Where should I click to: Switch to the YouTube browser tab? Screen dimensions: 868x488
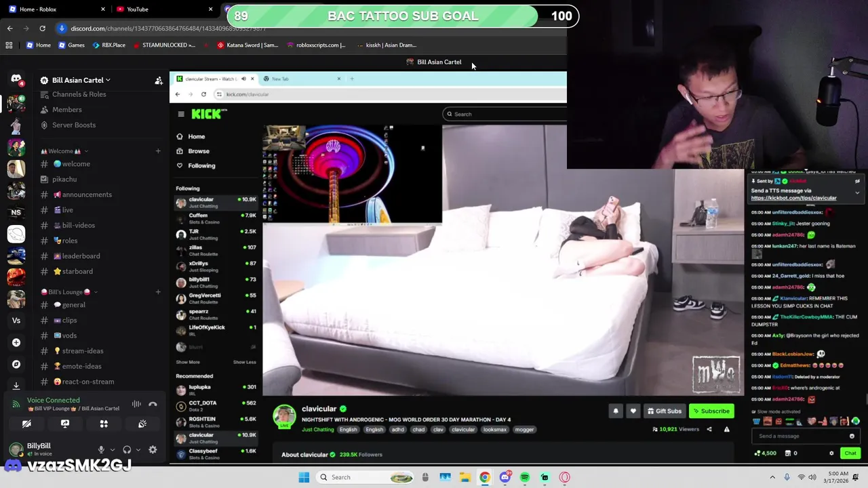click(163, 9)
